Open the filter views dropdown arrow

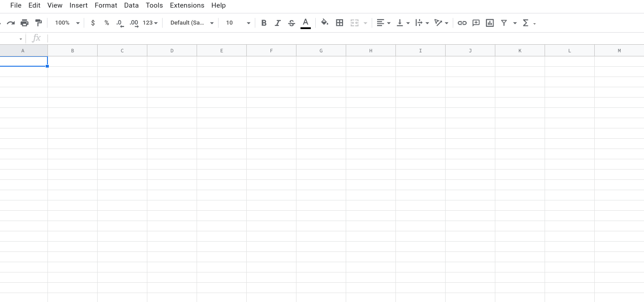coord(515,23)
